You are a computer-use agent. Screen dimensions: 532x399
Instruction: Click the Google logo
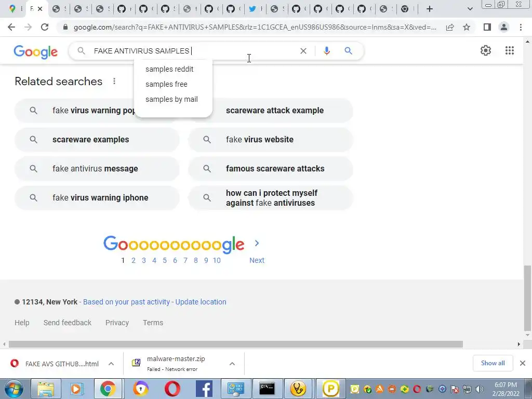pos(36,52)
